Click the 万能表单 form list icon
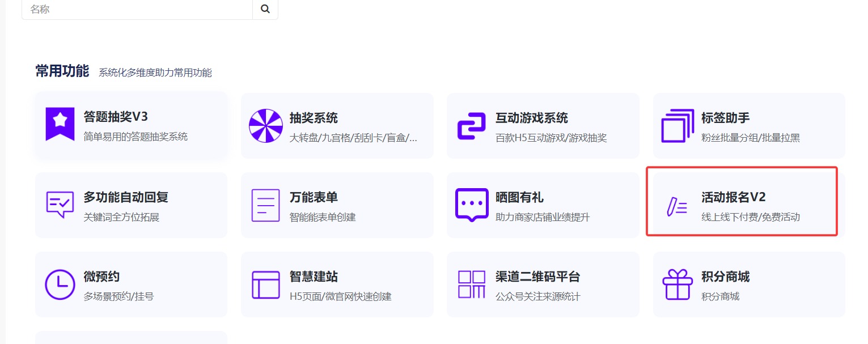868x344 pixels. (x=266, y=205)
